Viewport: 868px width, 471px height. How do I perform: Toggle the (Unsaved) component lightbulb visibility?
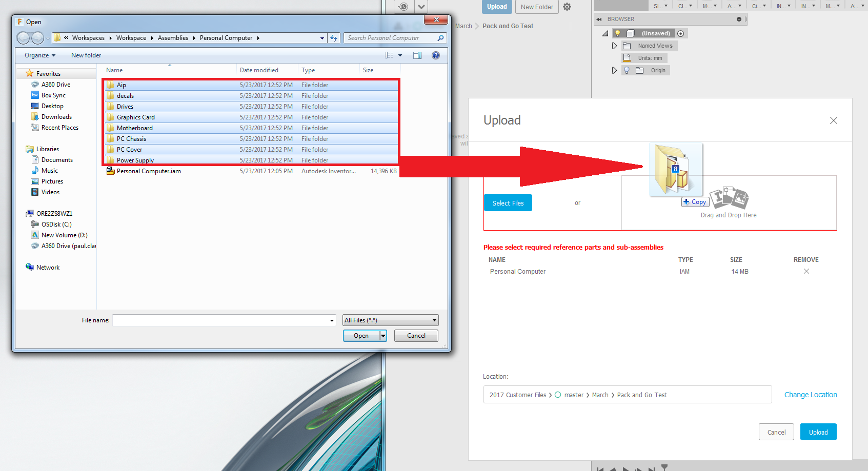coord(618,33)
